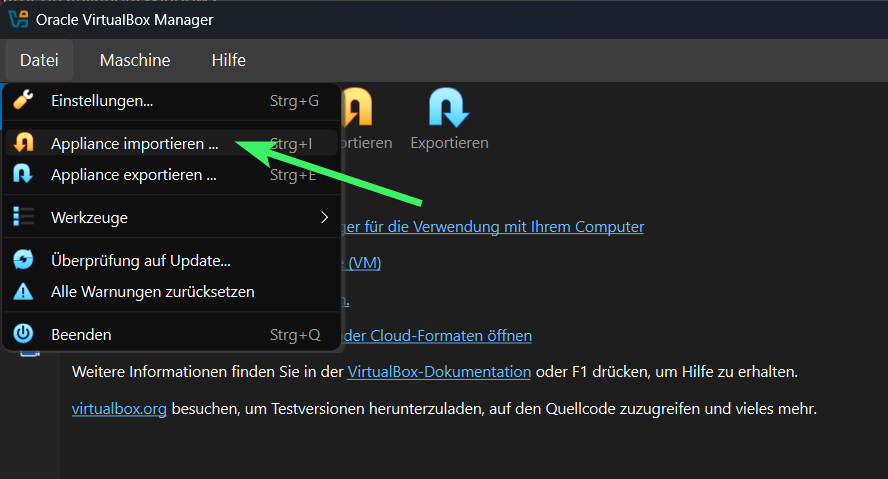888x479 pixels.
Task: Click the wrench icon beside Einstellungen
Action: [x=23, y=101]
